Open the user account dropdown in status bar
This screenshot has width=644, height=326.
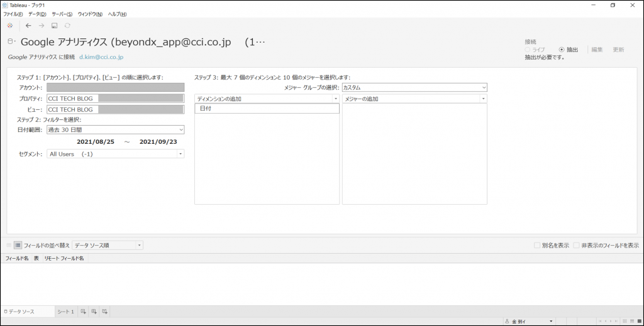[551, 322]
